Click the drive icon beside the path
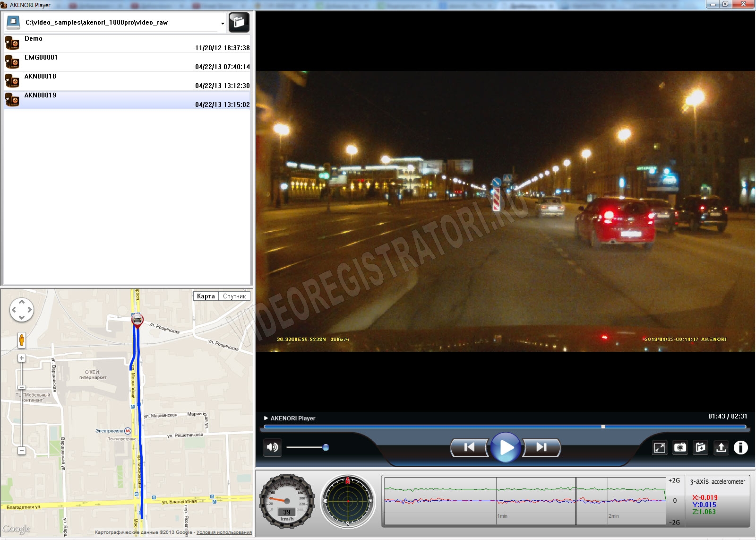This screenshot has height=540, width=756. (13, 22)
